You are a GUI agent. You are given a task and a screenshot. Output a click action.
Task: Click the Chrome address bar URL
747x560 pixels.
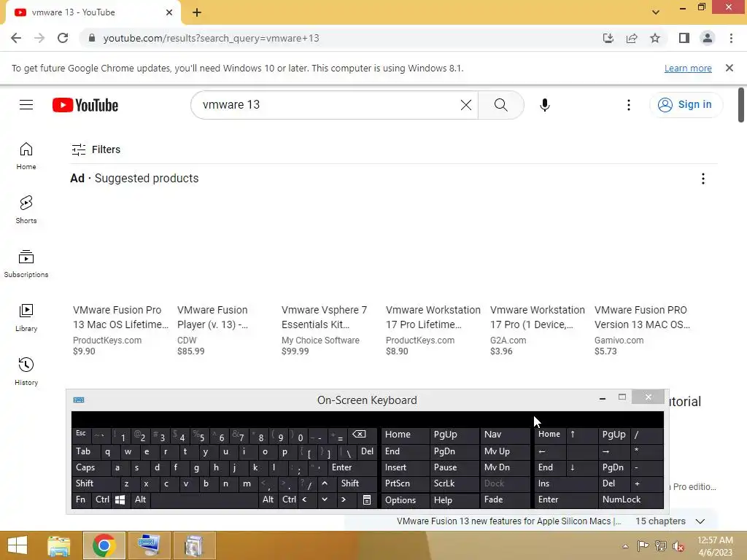(211, 38)
